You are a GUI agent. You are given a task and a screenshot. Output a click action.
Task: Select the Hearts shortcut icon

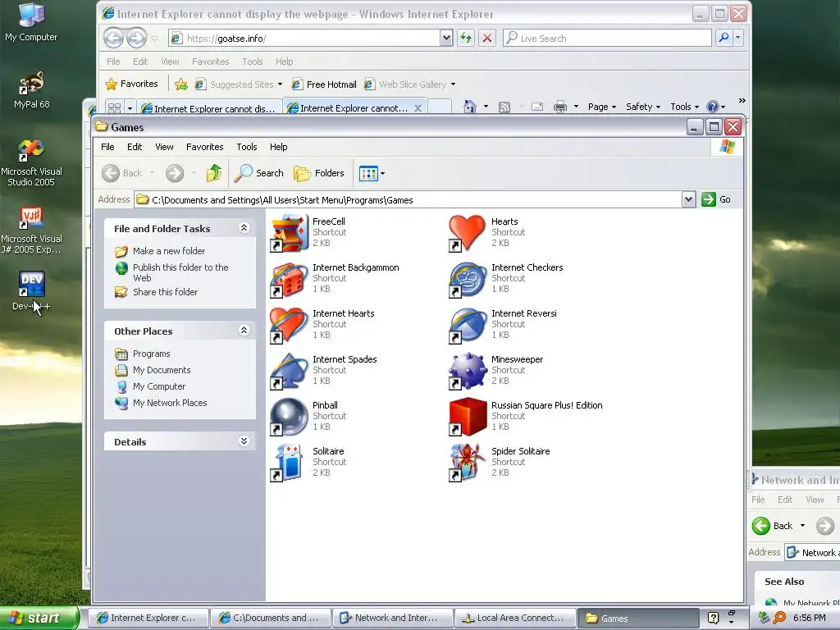[x=467, y=232]
